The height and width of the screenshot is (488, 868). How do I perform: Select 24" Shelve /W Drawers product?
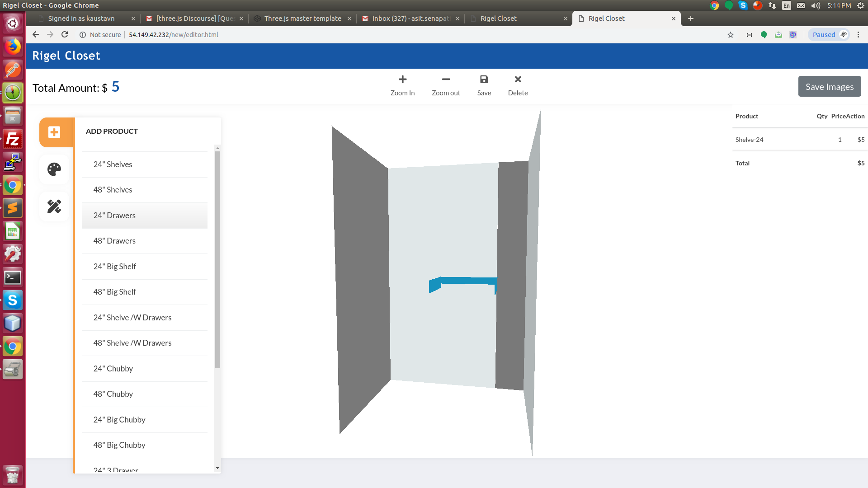pos(145,318)
